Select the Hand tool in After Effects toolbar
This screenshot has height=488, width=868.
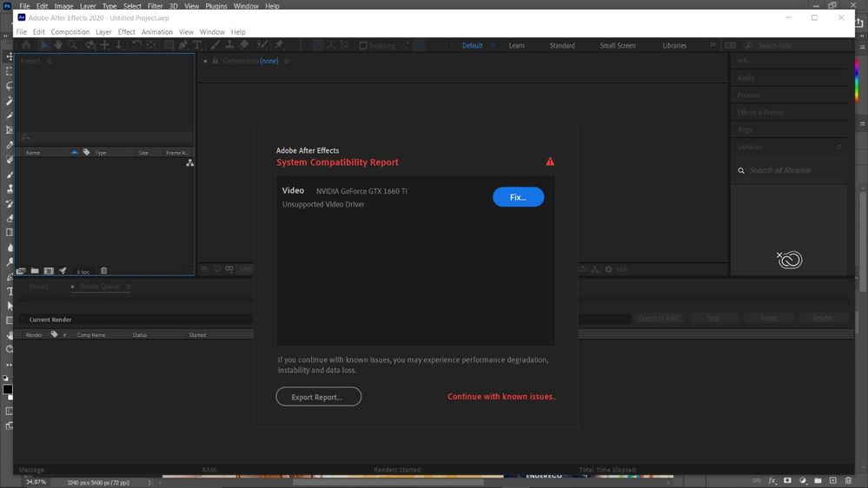(58, 45)
